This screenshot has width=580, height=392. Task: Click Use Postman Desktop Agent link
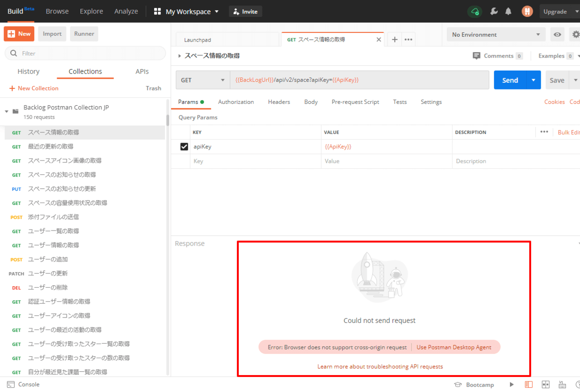[x=454, y=347]
